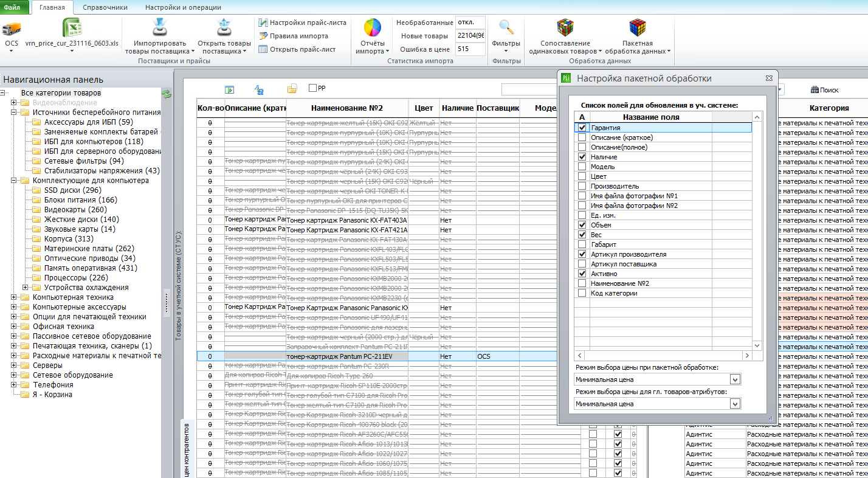Screen dimensions: 868x478
Task: Click the sort A-Z icon above grid
Action: tap(258, 89)
